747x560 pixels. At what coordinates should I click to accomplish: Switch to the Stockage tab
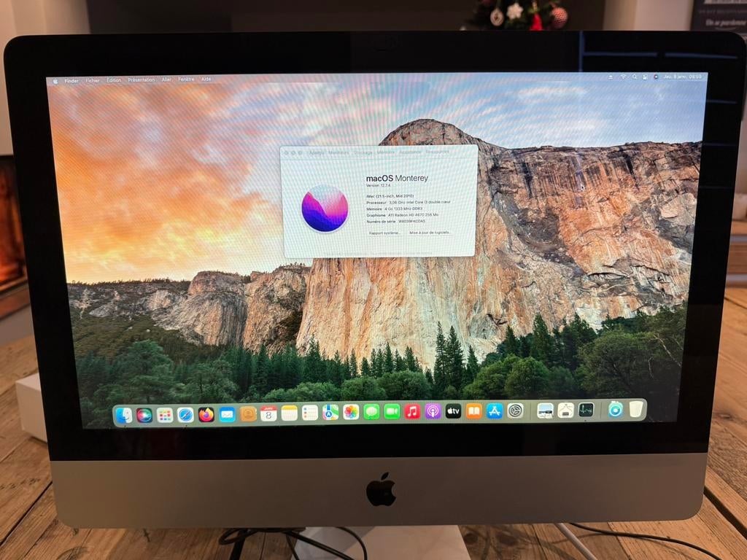363,152
